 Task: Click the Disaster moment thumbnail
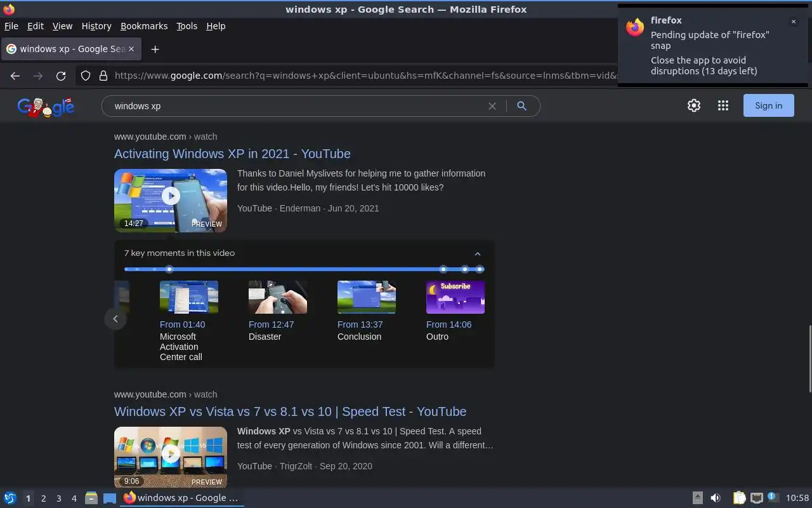(x=278, y=297)
